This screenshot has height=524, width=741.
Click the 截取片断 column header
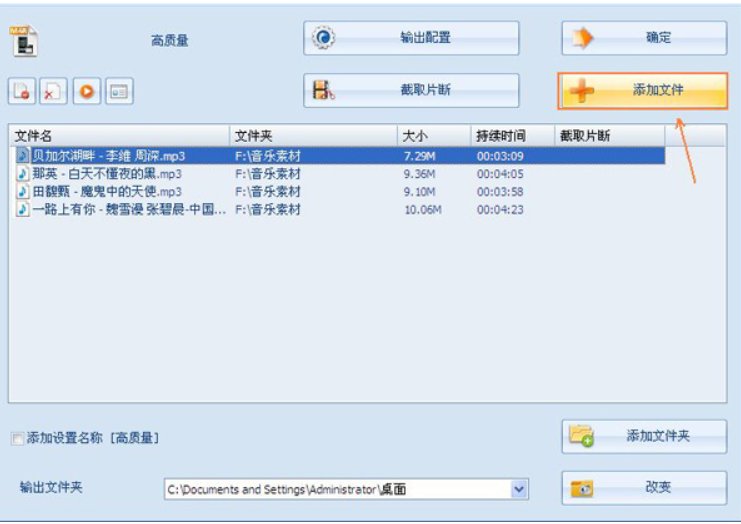coord(610,136)
